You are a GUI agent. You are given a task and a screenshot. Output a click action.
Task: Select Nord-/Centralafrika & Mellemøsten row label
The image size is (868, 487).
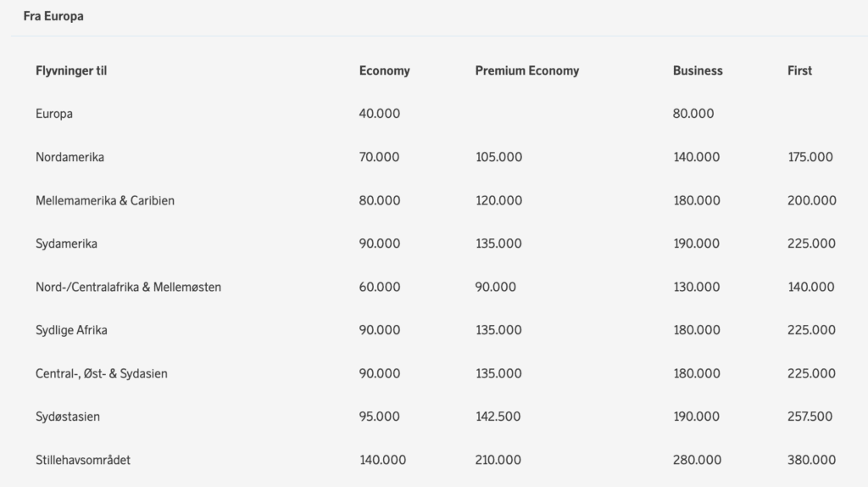[128, 287]
